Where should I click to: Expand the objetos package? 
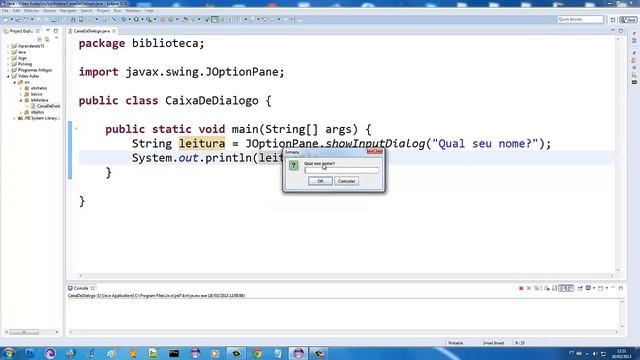(21, 112)
